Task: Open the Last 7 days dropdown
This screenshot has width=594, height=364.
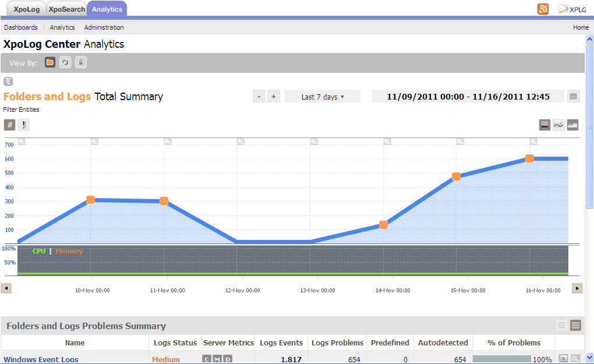Action: coord(323,97)
